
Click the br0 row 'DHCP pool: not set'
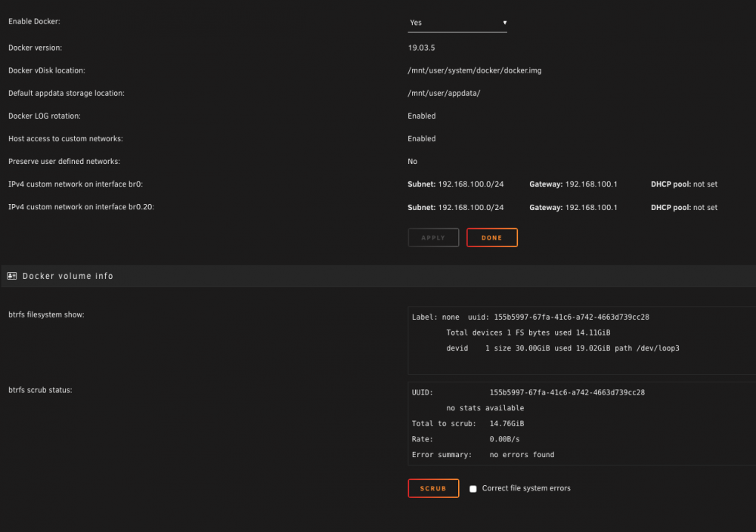684,184
